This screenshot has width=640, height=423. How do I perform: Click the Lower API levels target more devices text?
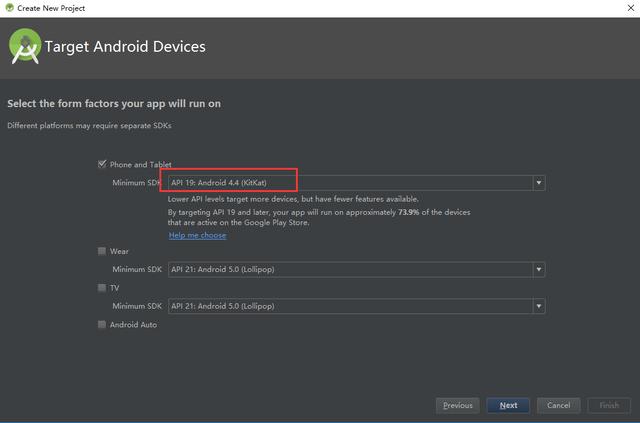click(x=293, y=199)
